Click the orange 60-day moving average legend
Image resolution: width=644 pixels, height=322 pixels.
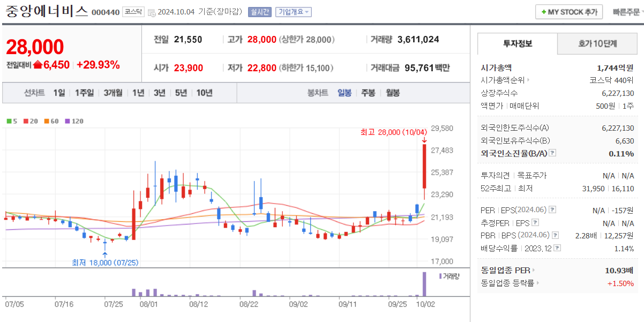tap(51, 121)
